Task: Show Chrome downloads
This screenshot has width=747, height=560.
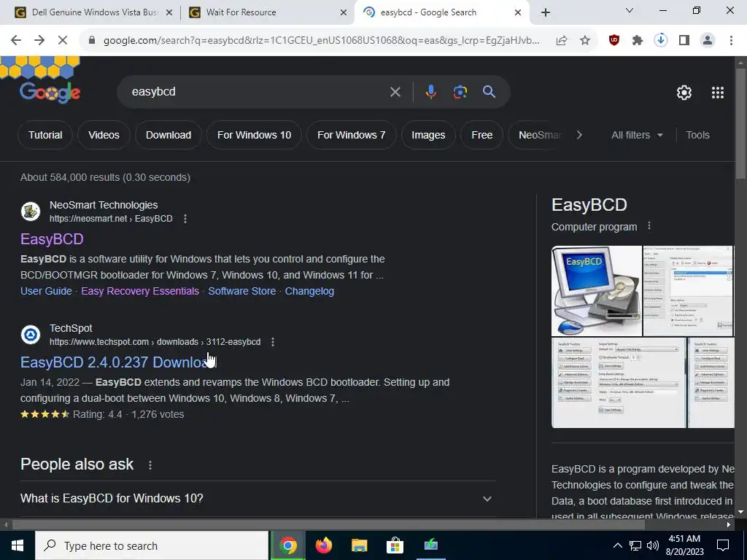Action: coord(661,41)
